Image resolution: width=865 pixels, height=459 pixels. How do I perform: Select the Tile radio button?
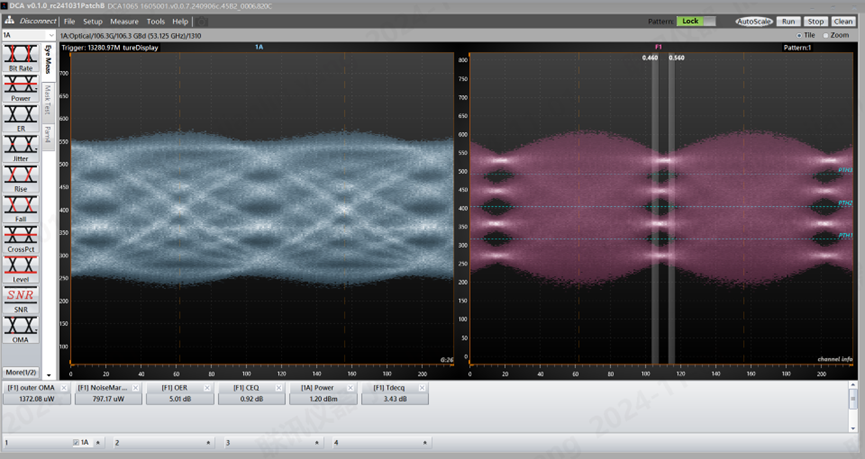(800, 35)
